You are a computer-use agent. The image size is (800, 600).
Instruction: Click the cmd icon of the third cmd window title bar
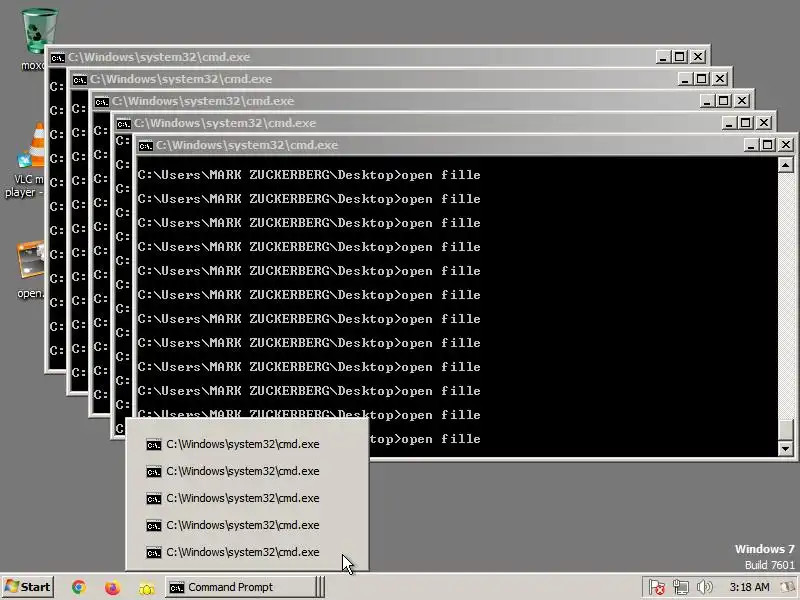click(x=101, y=102)
